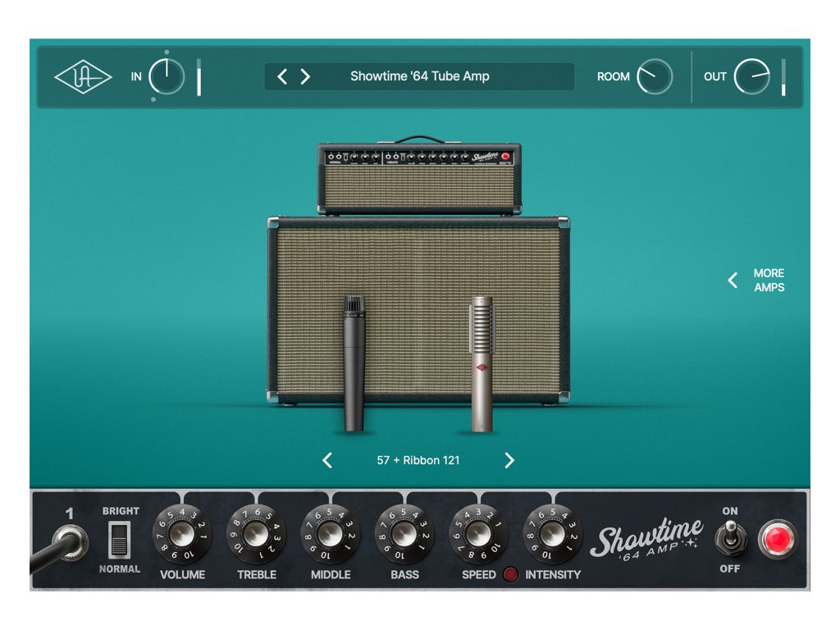840x630 pixels.
Task: Adjust the OUT output knob
Action: click(751, 76)
